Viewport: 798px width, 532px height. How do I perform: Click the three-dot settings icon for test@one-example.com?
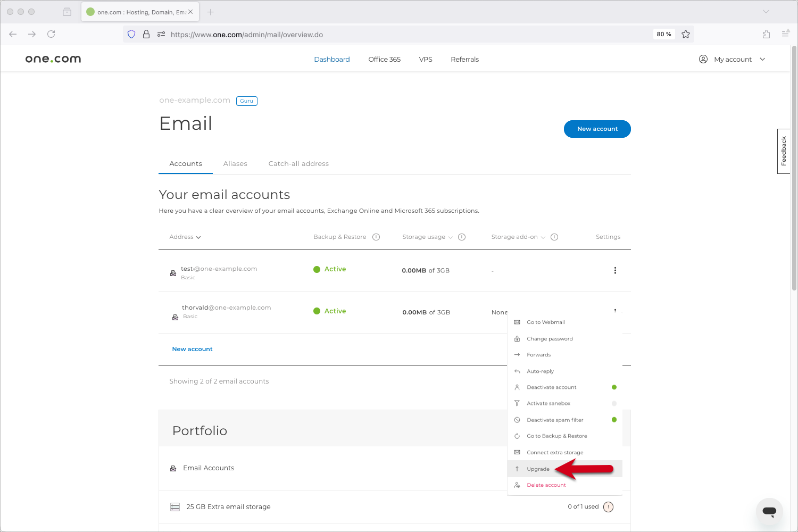(615, 270)
